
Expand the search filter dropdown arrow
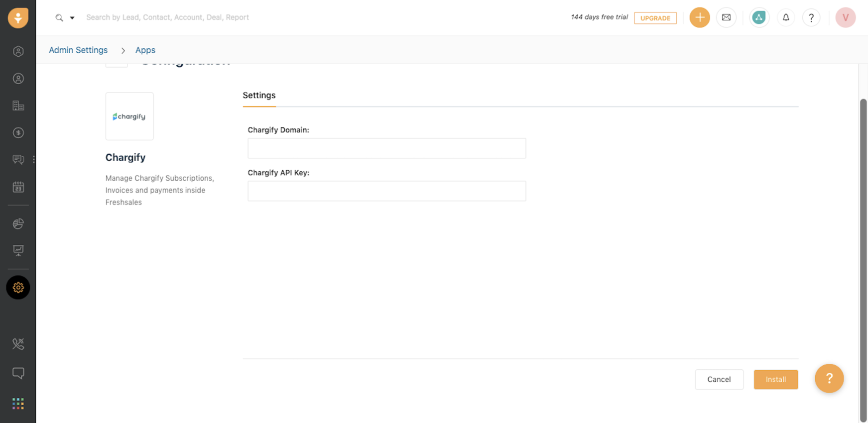click(x=72, y=18)
